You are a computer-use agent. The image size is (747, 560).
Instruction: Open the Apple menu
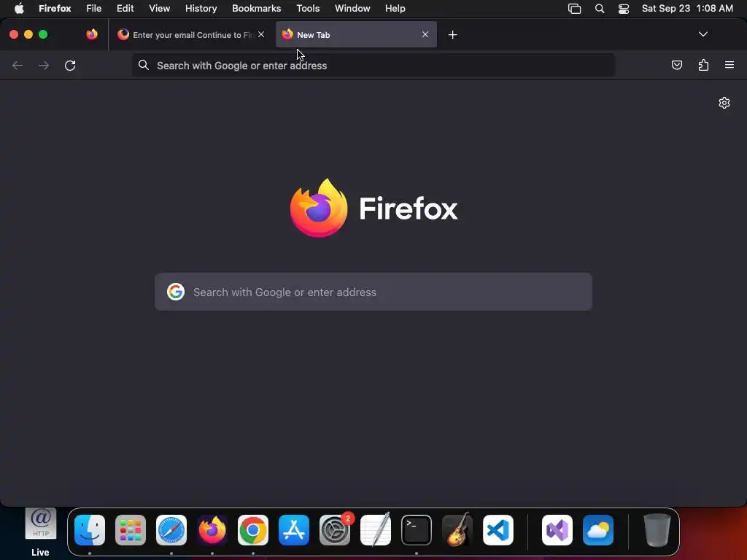point(19,9)
